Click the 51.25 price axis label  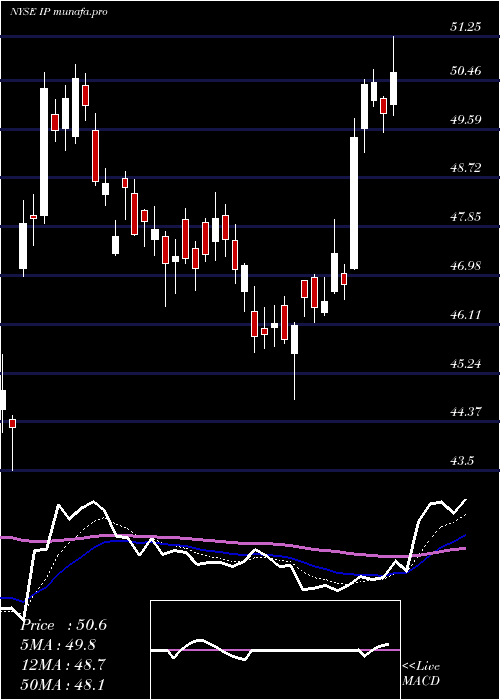coord(465,27)
